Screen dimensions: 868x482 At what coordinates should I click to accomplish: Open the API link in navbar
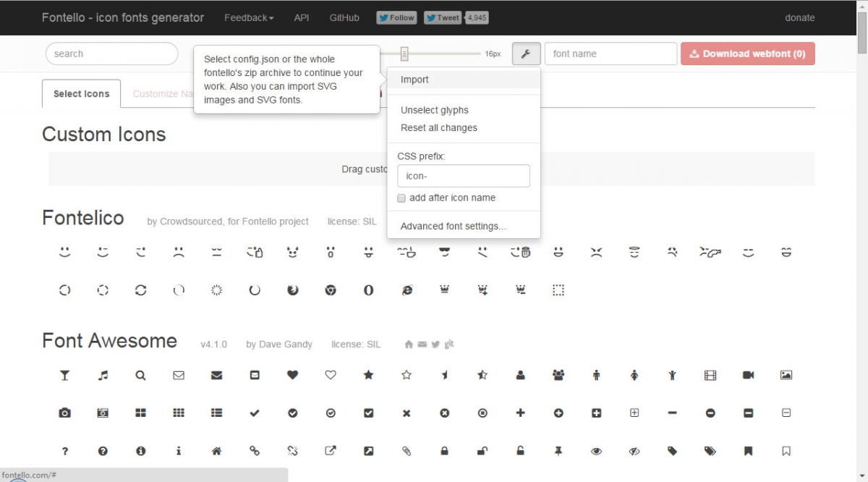302,17
